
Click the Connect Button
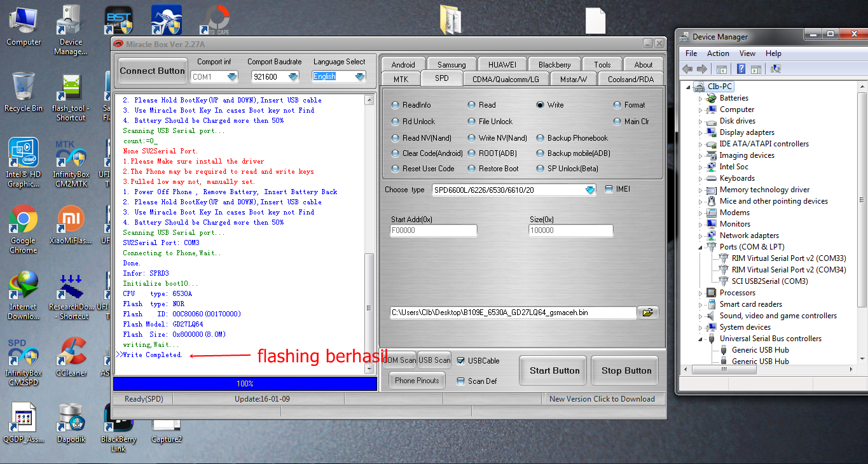click(x=153, y=71)
